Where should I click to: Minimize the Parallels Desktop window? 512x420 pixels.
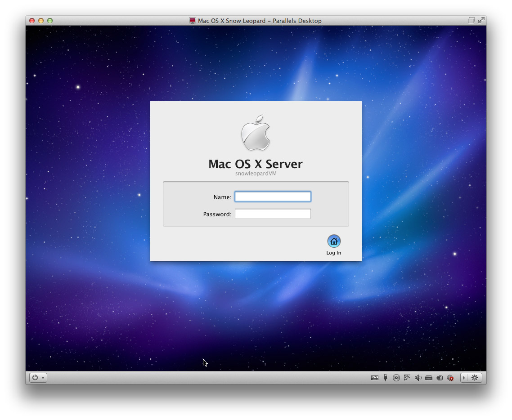point(41,21)
